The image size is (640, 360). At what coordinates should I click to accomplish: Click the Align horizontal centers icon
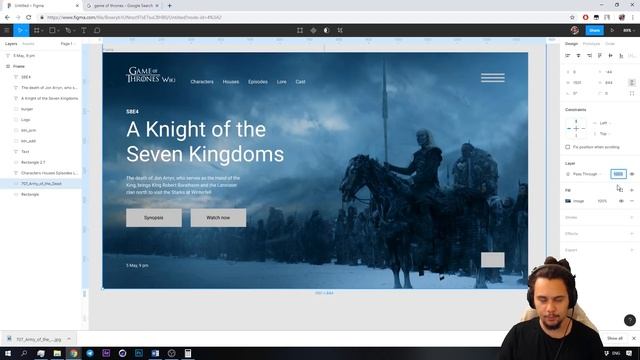pyautogui.click(x=578, y=56)
